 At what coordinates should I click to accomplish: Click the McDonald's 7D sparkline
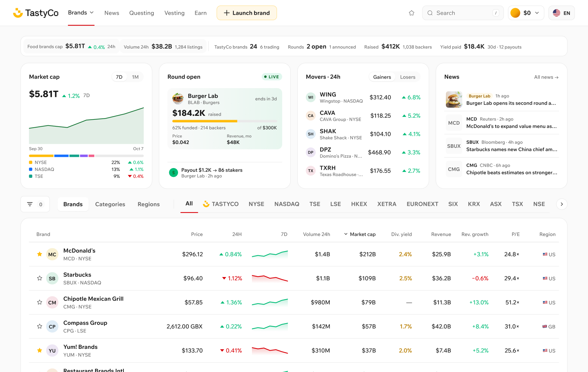click(270, 254)
